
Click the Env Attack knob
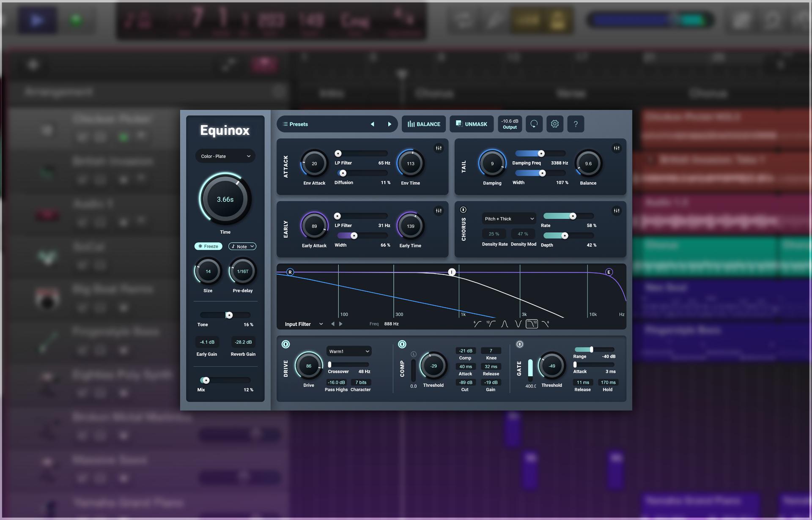pyautogui.click(x=314, y=164)
